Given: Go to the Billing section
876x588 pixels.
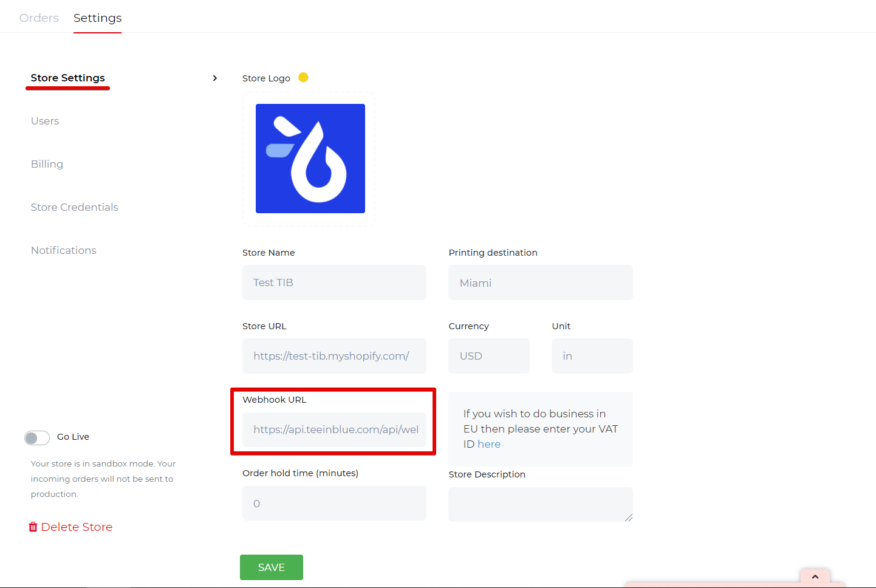Looking at the screenshot, I should coord(47,164).
